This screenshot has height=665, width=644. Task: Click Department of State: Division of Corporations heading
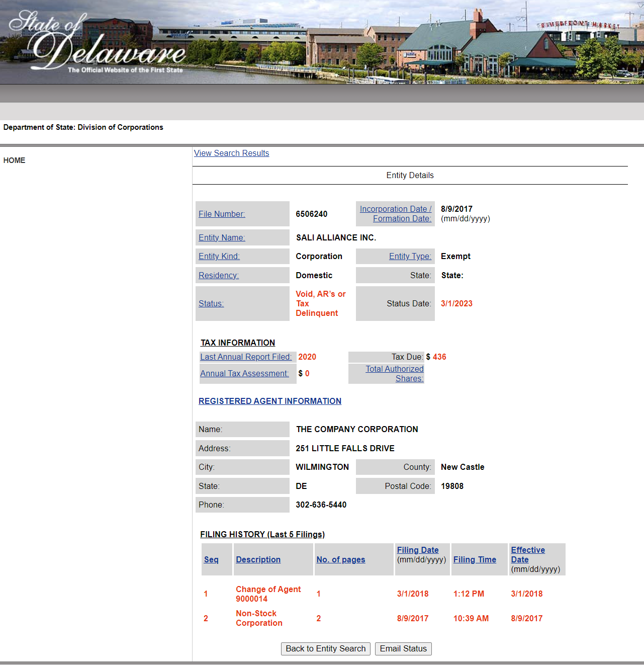[x=83, y=127]
